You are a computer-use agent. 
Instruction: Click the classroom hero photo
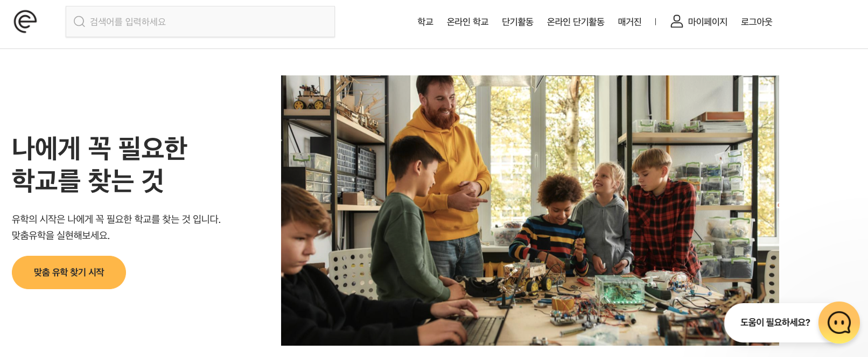tap(530, 211)
